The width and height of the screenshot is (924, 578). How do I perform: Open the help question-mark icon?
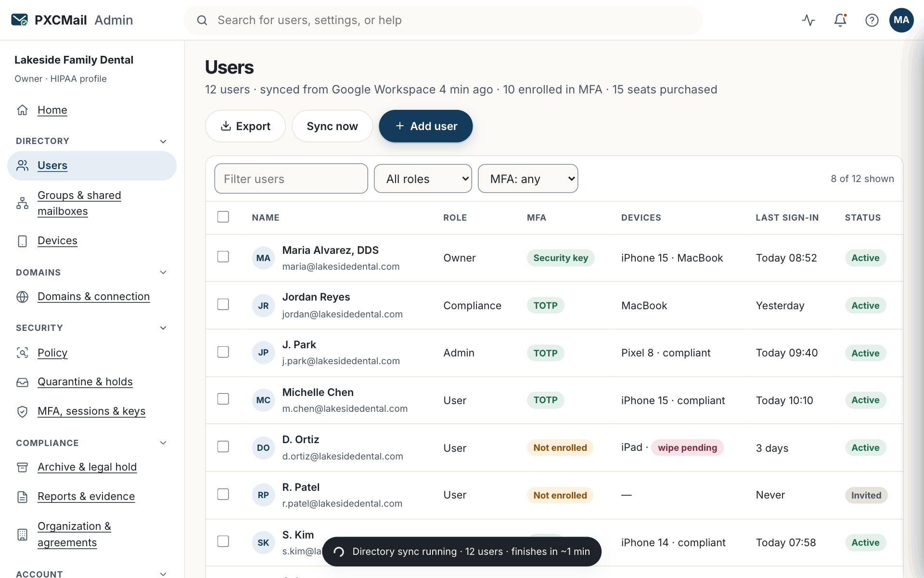(872, 20)
